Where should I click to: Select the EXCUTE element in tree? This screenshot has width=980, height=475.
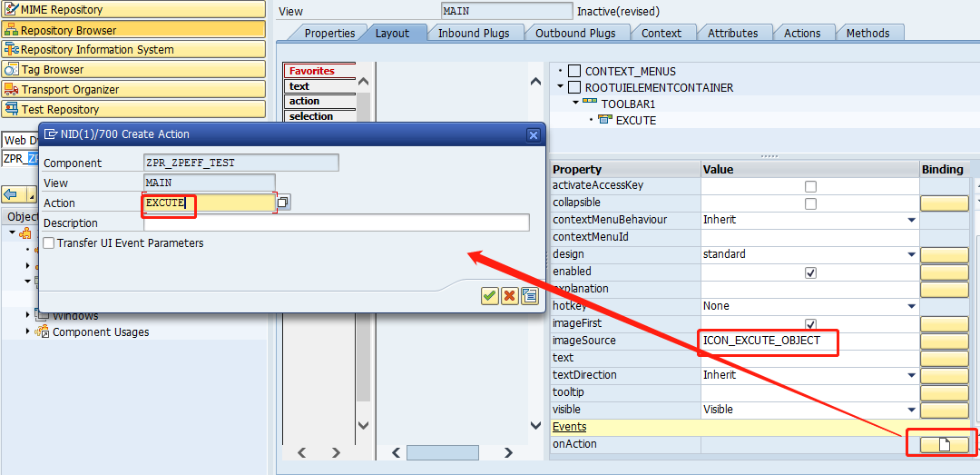click(635, 120)
